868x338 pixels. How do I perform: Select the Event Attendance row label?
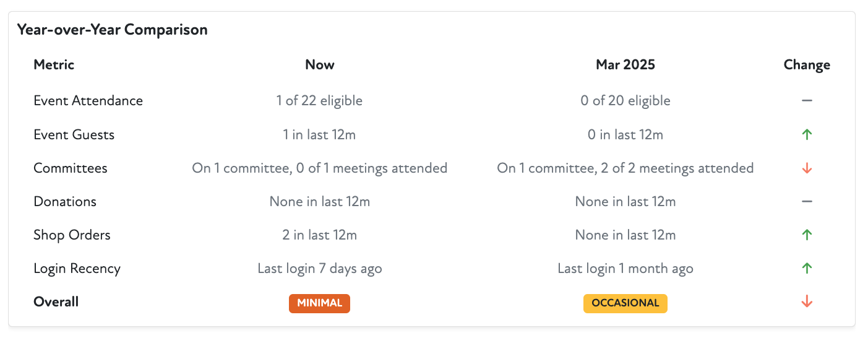(88, 100)
